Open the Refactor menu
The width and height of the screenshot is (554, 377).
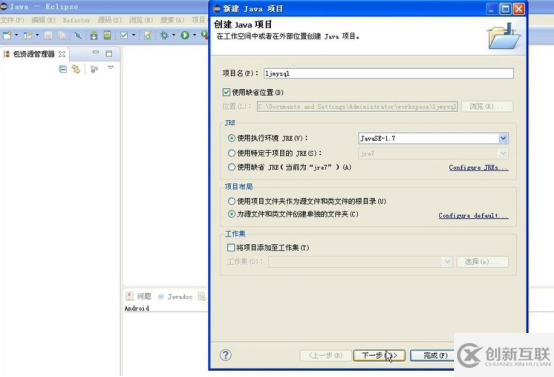coord(77,20)
